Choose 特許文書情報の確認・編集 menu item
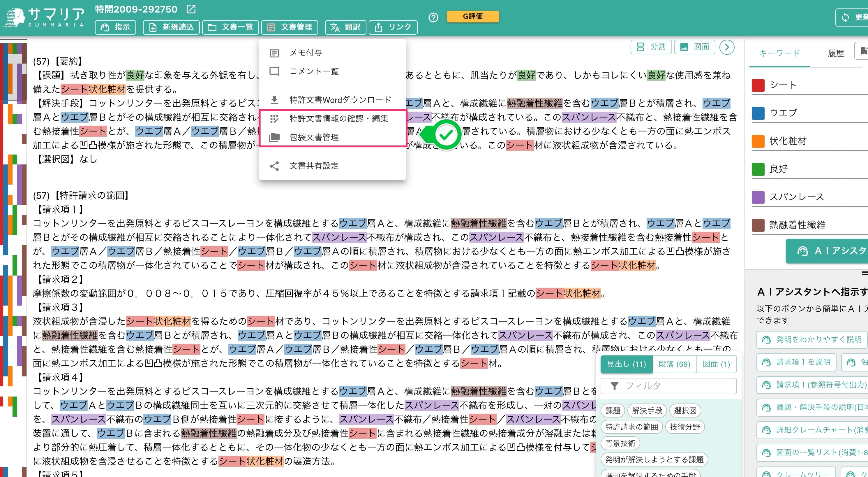868x477 pixels. point(332,118)
